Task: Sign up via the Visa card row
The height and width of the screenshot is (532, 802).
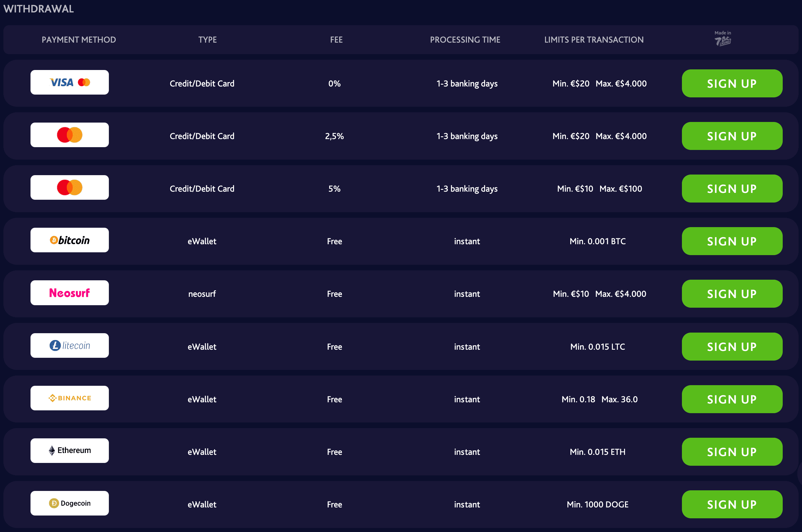Action: point(732,83)
